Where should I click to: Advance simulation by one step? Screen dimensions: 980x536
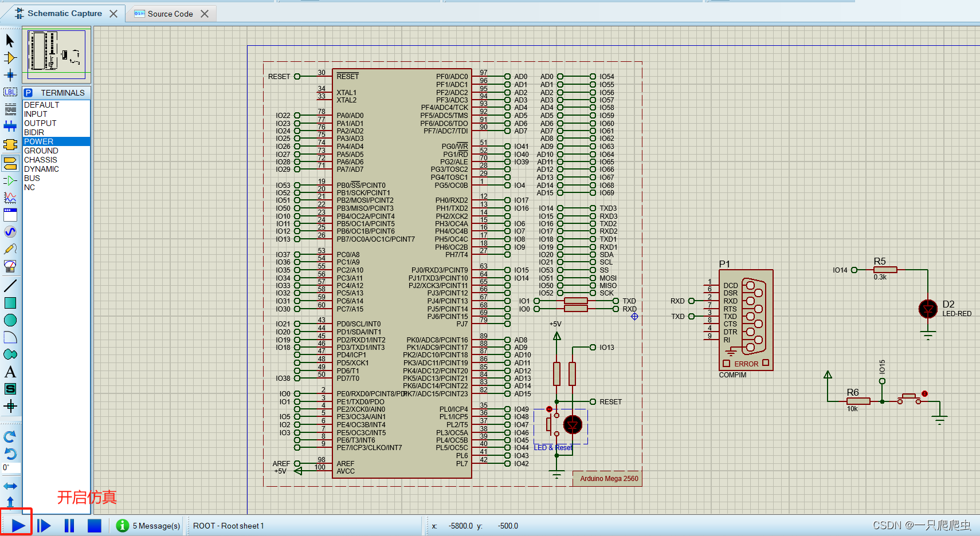pyautogui.click(x=44, y=525)
